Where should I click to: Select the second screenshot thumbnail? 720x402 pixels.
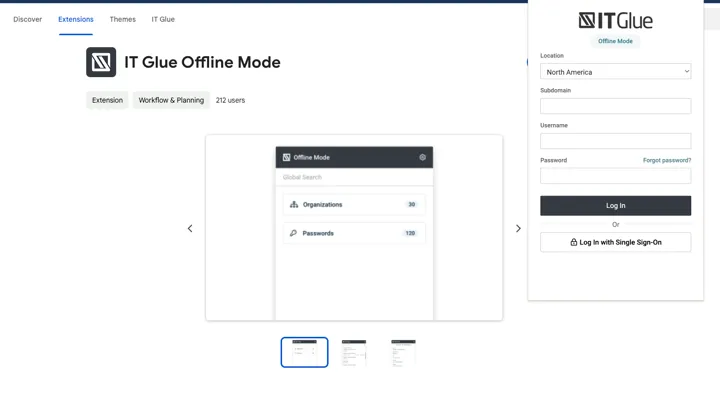tap(354, 352)
